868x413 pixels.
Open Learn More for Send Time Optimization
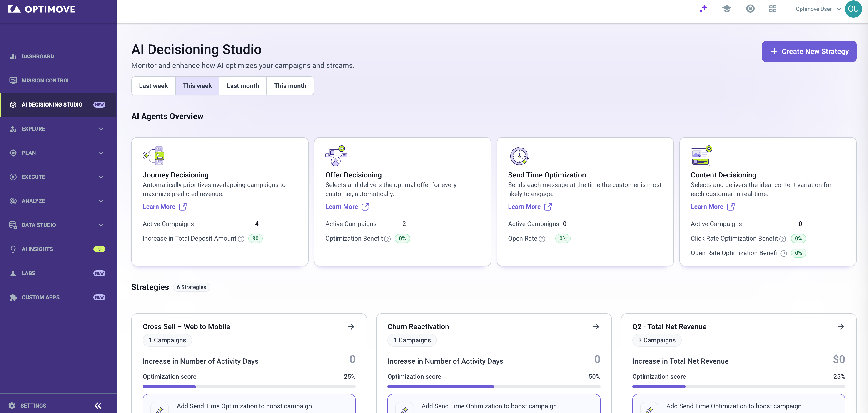coord(530,206)
